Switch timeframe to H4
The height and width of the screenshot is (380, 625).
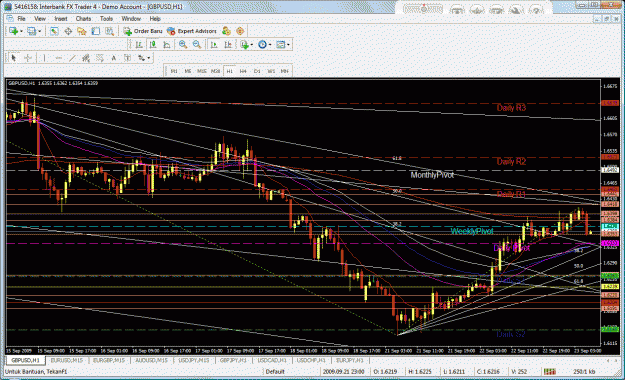coord(243,71)
